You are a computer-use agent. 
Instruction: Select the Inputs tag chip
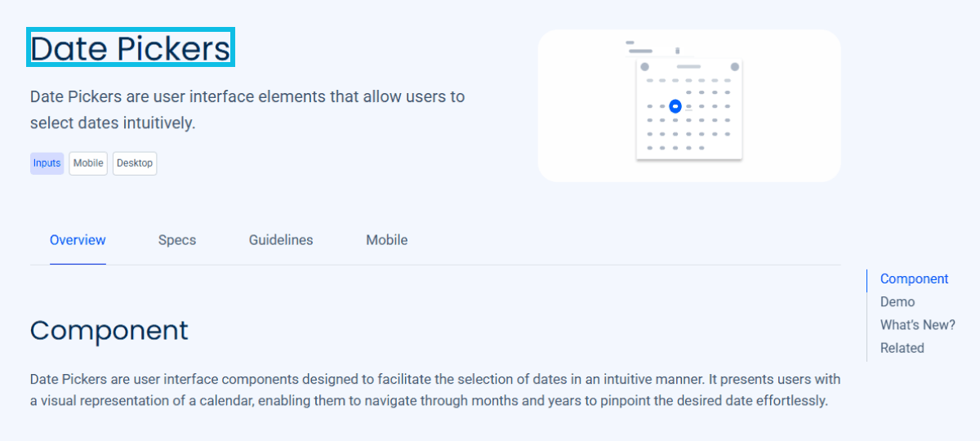click(x=47, y=163)
